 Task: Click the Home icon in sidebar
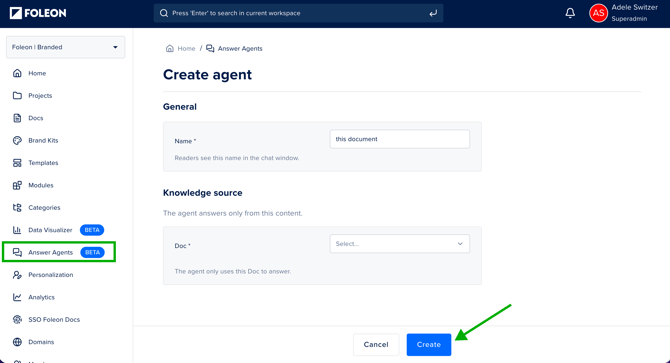point(17,73)
